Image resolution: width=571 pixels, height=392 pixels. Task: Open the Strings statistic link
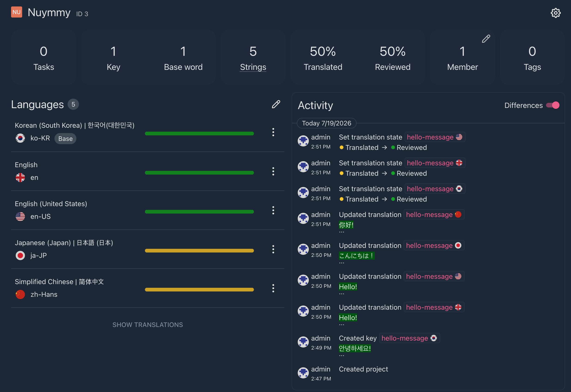coord(253,67)
